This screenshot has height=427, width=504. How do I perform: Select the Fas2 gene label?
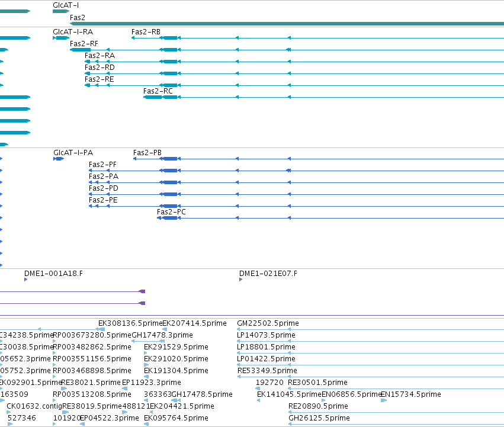pyautogui.click(x=78, y=18)
